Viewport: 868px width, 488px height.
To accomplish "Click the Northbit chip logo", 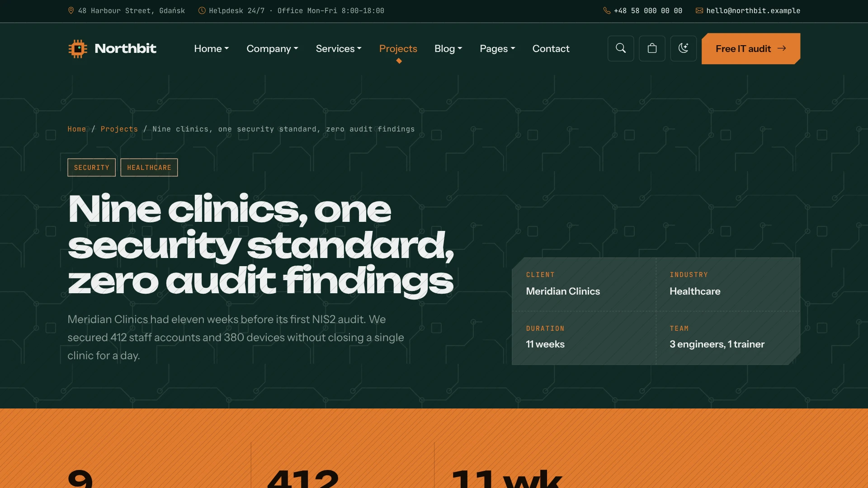I will click(78, 48).
